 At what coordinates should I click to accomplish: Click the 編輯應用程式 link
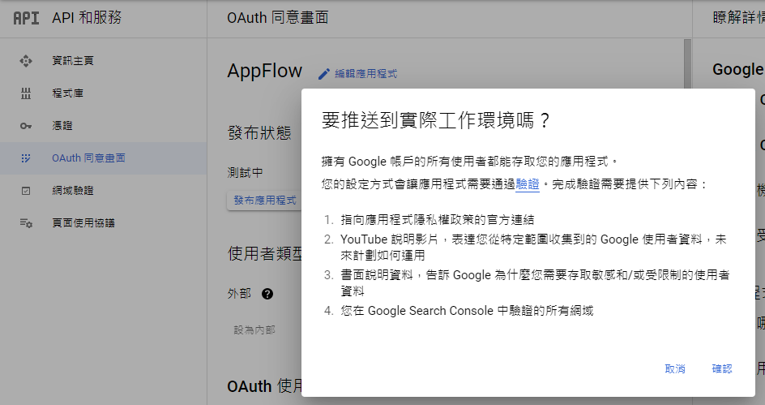click(366, 74)
